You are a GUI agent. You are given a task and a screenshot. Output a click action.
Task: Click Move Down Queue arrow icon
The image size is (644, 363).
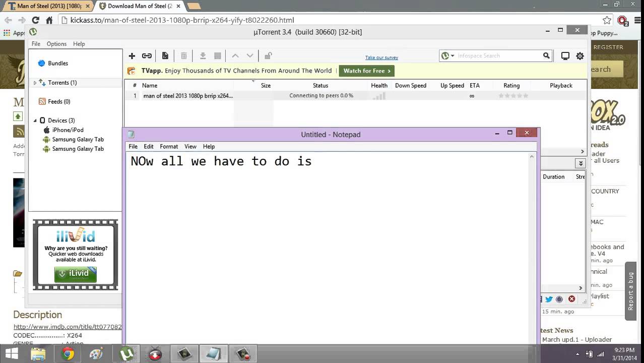click(x=250, y=56)
